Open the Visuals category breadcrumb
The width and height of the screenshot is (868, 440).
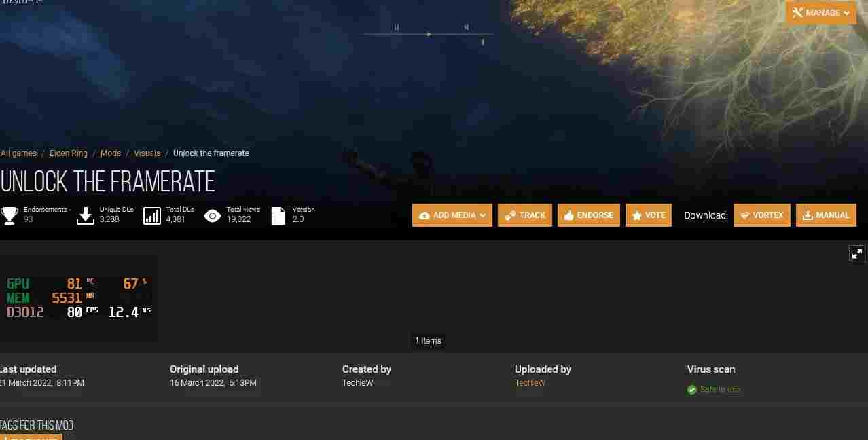point(147,153)
